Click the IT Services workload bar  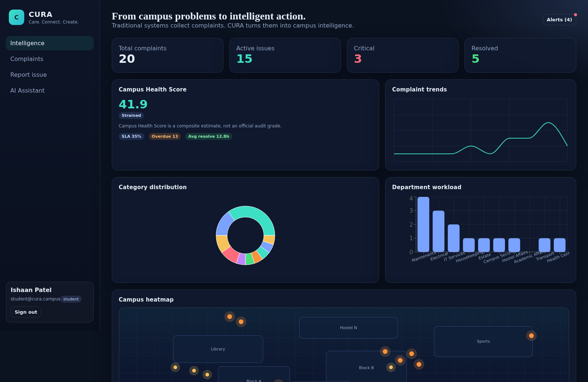click(x=453, y=238)
